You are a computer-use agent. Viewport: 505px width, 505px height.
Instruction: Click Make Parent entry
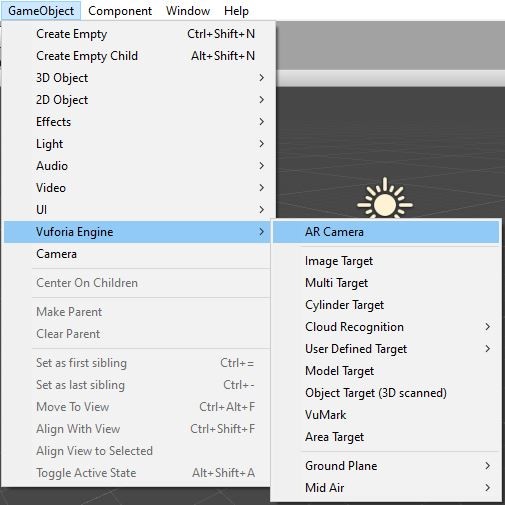137,312
